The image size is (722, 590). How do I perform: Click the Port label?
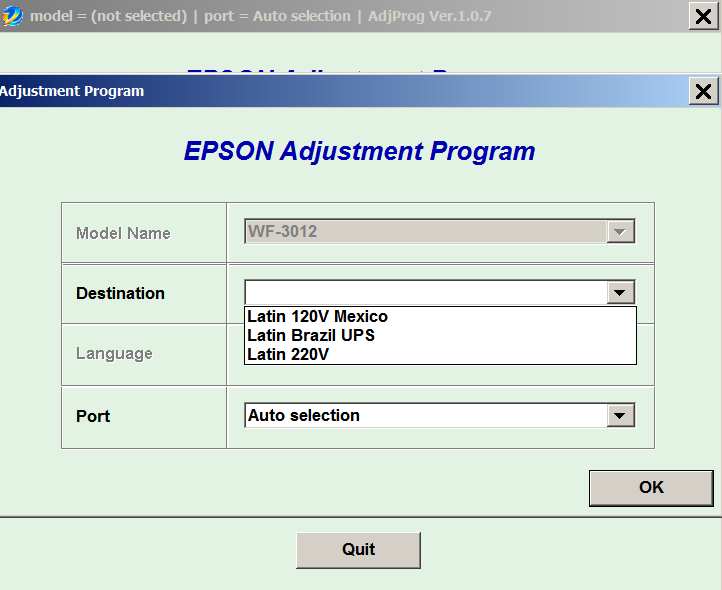[x=93, y=416]
